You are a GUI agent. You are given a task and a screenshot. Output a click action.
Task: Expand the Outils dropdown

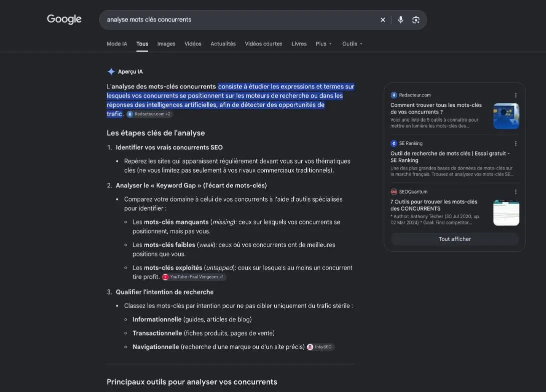point(352,44)
